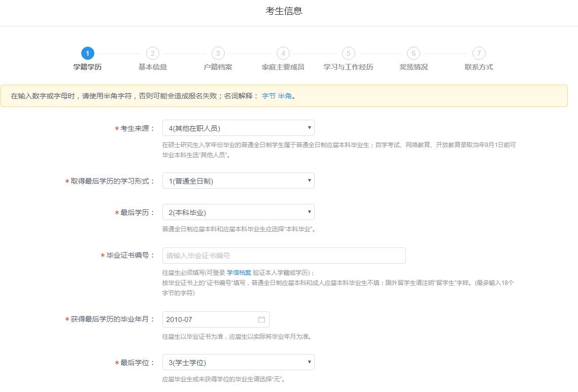Open the 最后学历 dropdown
The width and height of the screenshot is (578, 392).
pos(238,212)
